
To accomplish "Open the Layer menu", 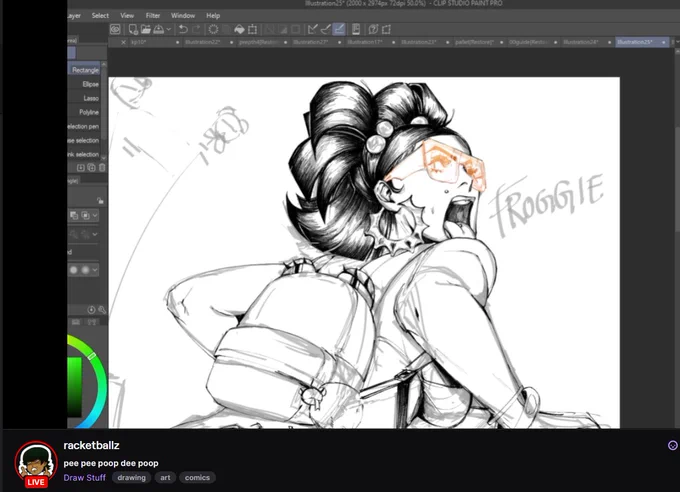I will click(74, 16).
